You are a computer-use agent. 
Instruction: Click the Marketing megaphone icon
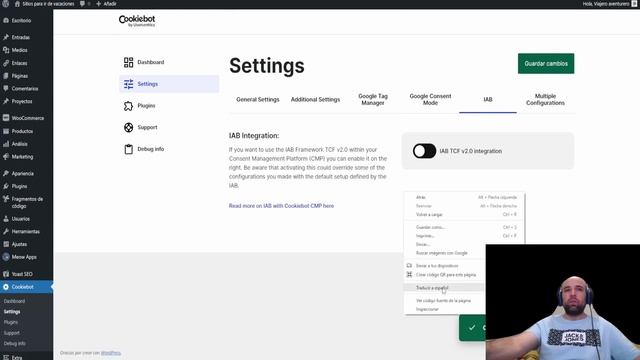point(6,156)
